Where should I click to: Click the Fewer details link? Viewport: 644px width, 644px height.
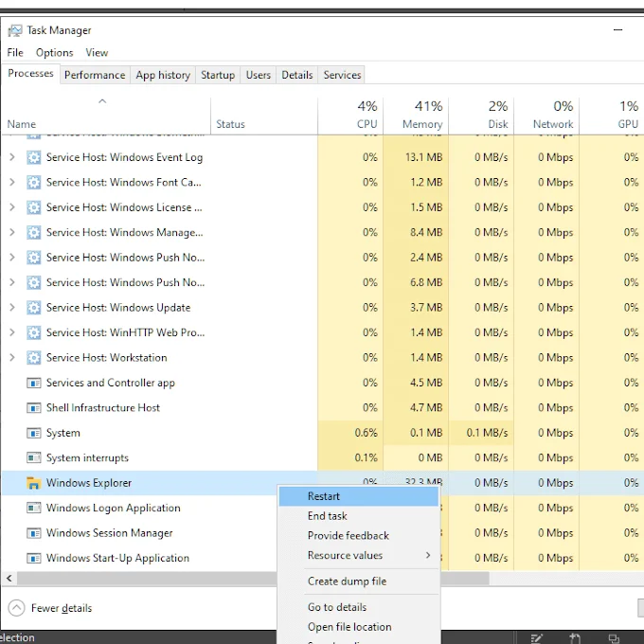tap(62, 608)
